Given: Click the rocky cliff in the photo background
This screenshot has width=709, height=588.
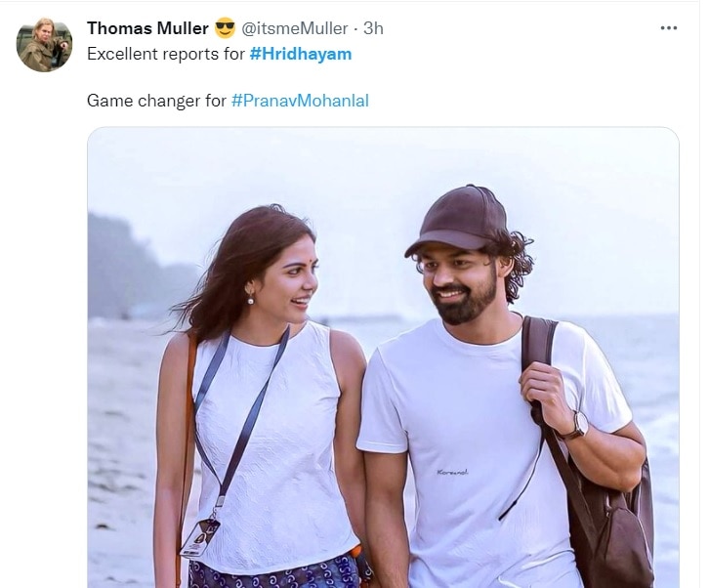Looking at the screenshot, I should (122, 264).
